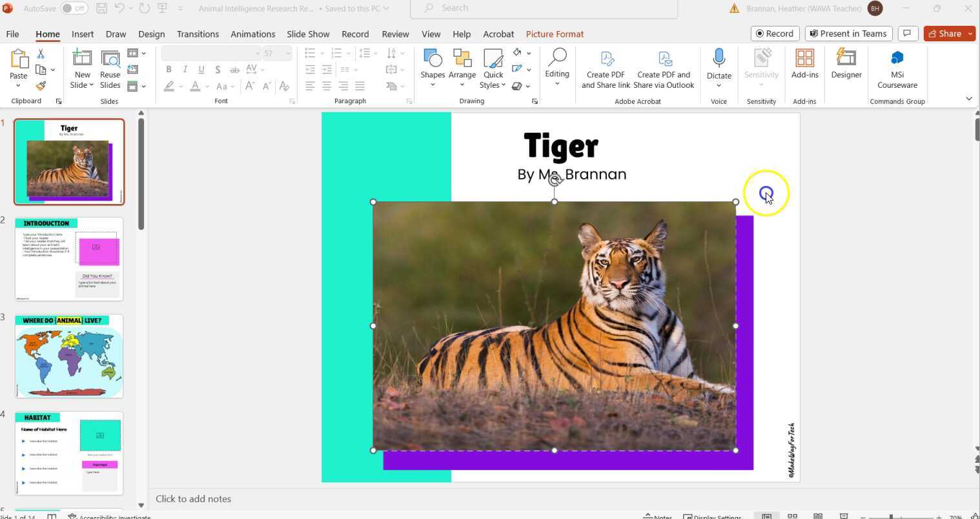
Task: Click the account warning triangle icon
Action: [x=734, y=8]
